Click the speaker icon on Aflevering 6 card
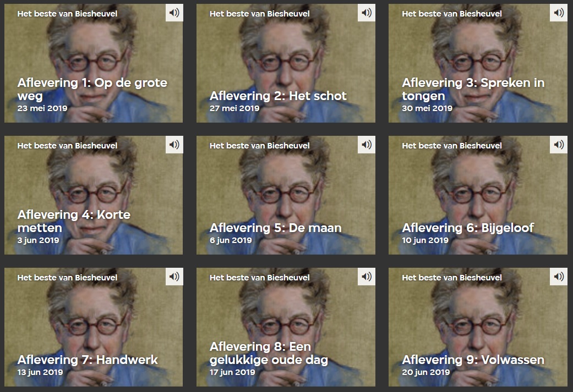573x392 pixels. [559, 145]
